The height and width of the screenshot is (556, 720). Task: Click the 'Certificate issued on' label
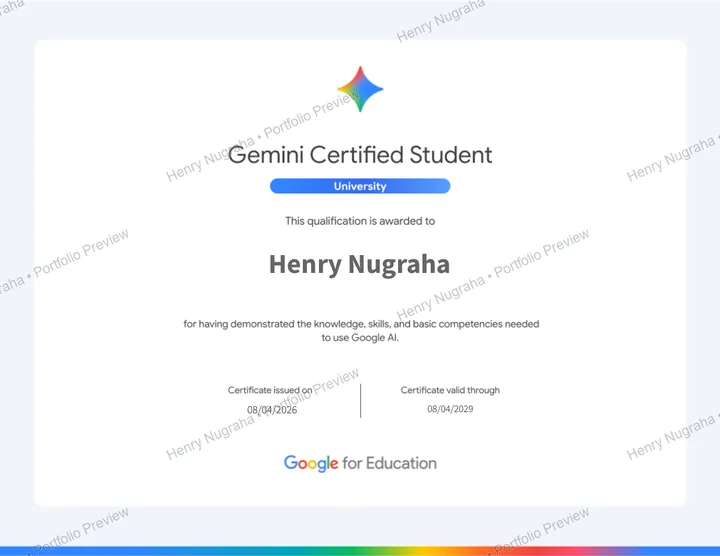pos(270,390)
